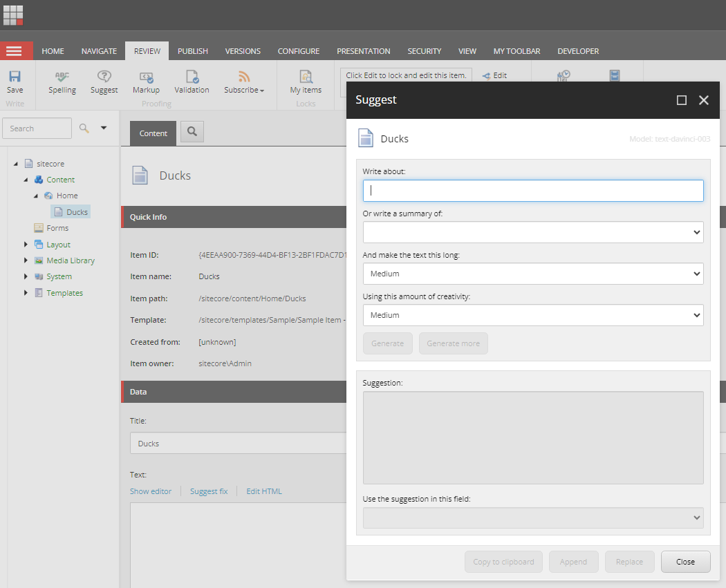
Task: Click the My Items locks icon
Action: click(306, 77)
